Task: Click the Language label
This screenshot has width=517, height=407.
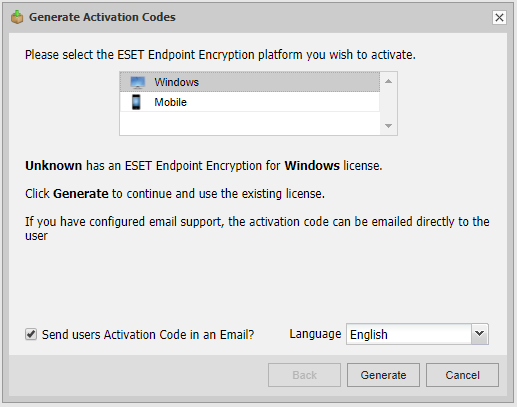Action: click(315, 334)
